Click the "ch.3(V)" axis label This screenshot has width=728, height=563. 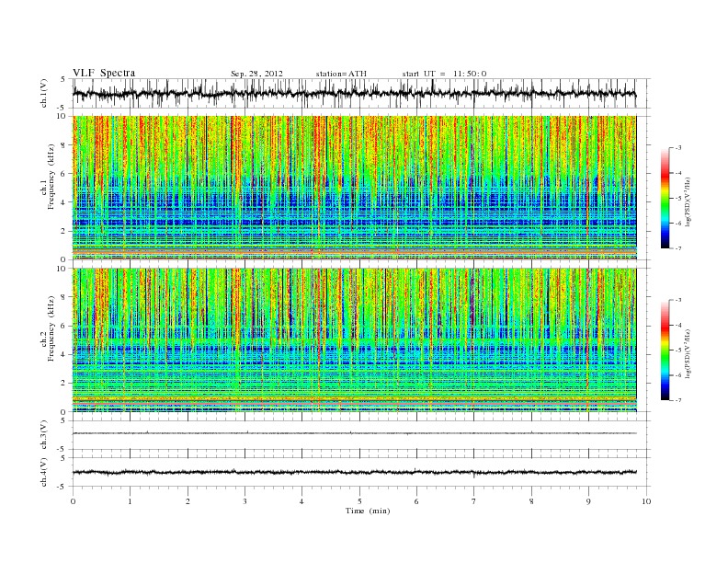click(x=44, y=435)
